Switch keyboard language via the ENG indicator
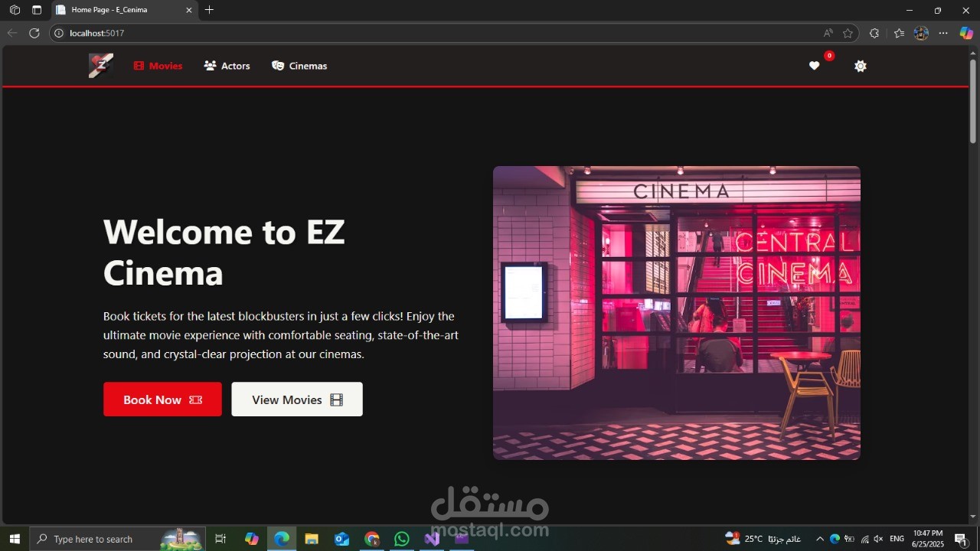Viewport: 980px width, 551px height. click(896, 539)
